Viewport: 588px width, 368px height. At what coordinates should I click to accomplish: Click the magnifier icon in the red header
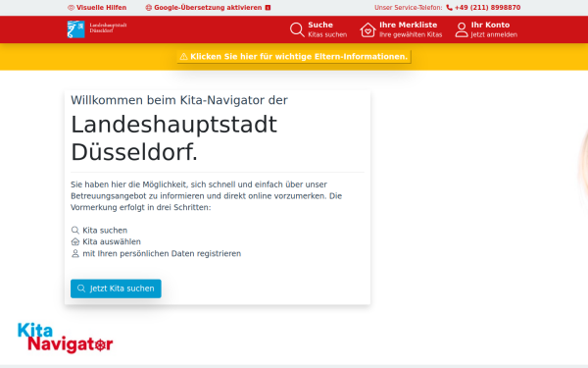click(x=297, y=29)
